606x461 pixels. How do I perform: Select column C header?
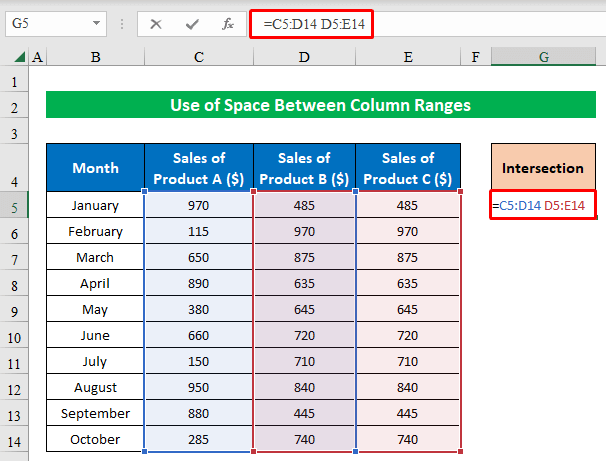click(199, 58)
